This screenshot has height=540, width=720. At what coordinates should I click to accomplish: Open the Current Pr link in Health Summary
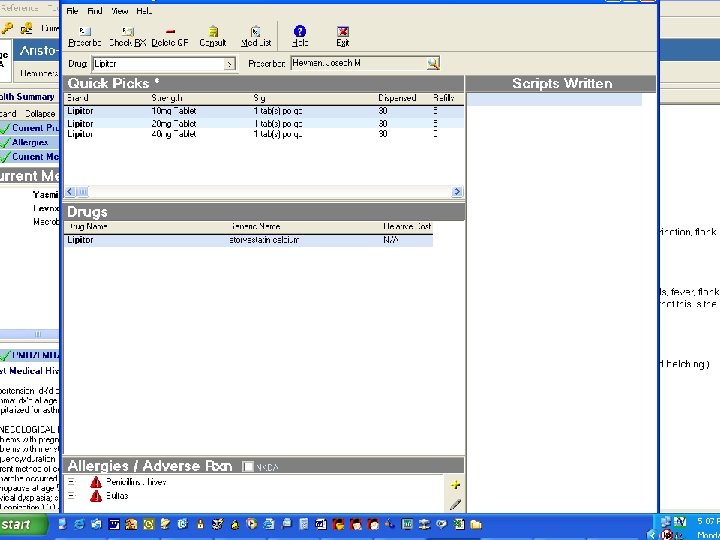click(x=35, y=129)
